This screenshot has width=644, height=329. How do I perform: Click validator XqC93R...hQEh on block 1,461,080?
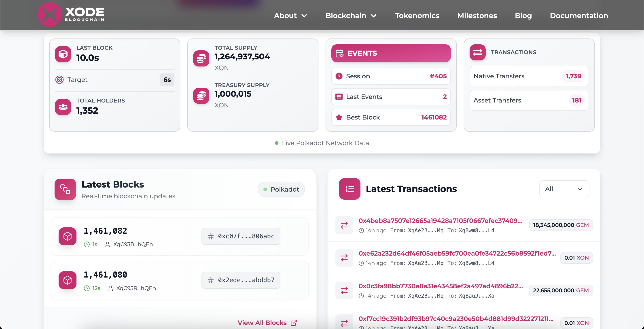coord(136,288)
